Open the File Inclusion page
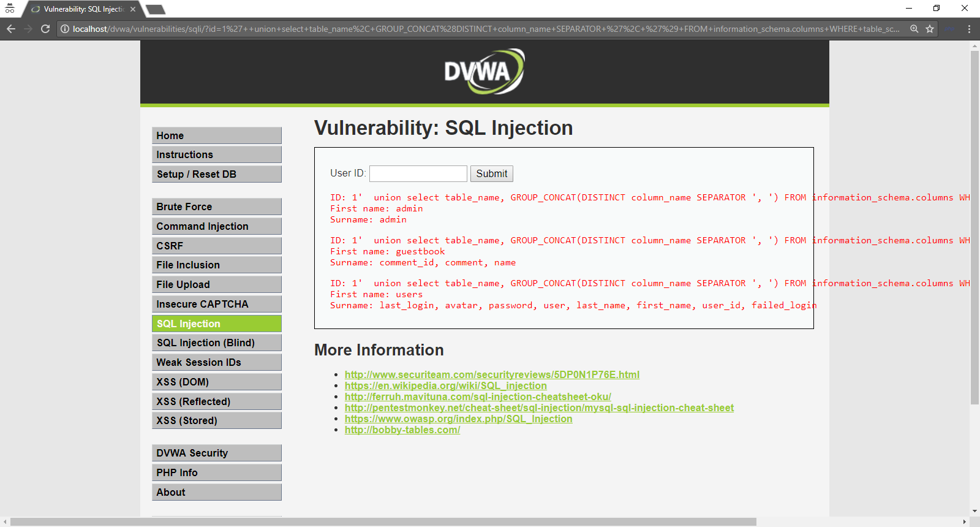The image size is (980, 527). pos(217,265)
